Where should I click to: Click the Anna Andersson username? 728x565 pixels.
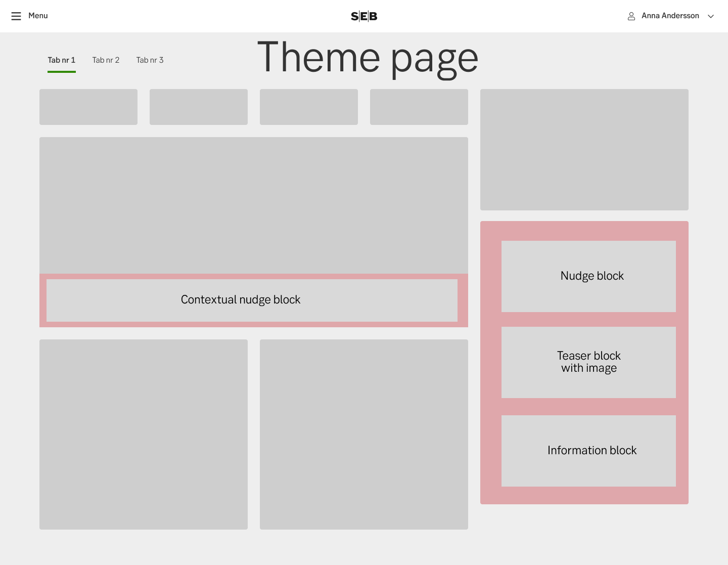pyautogui.click(x=670, y=16)
